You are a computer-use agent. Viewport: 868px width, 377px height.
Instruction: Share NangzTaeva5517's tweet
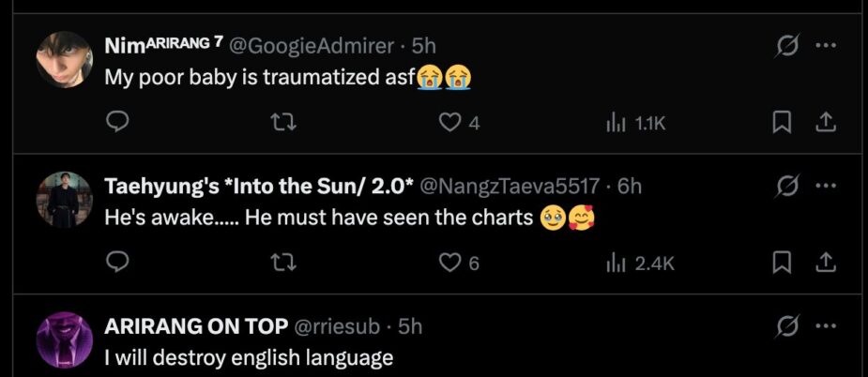[x=825, y=263]
